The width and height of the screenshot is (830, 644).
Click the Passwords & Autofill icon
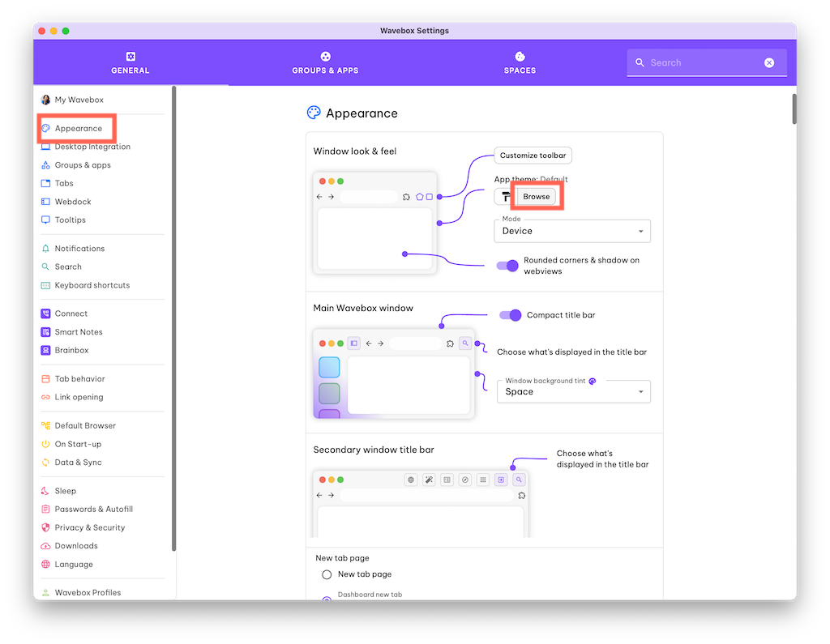45,509
